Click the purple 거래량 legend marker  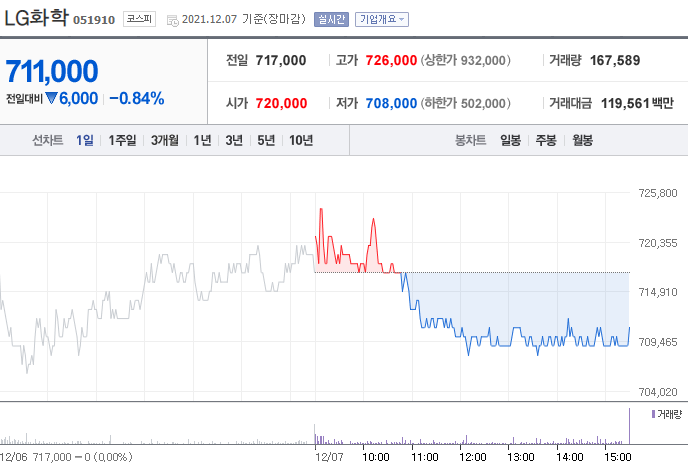(x=653, y=414)
